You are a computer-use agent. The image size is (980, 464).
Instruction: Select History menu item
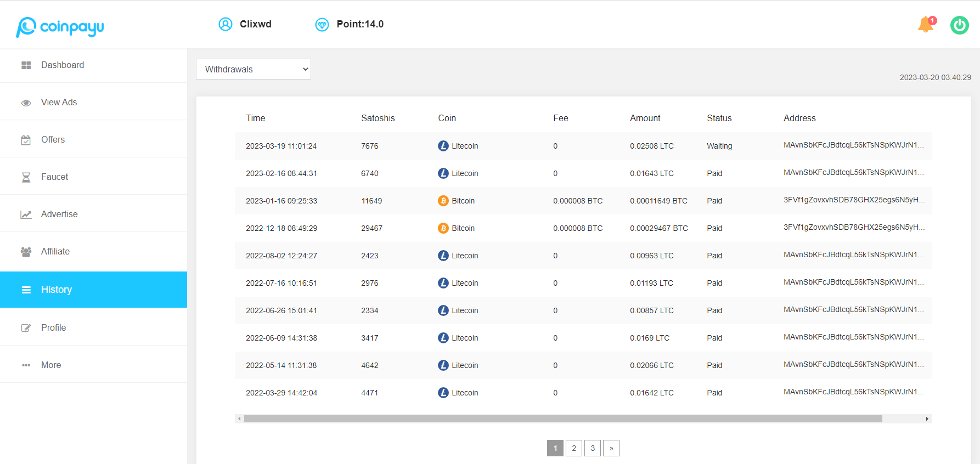[93, 290]
